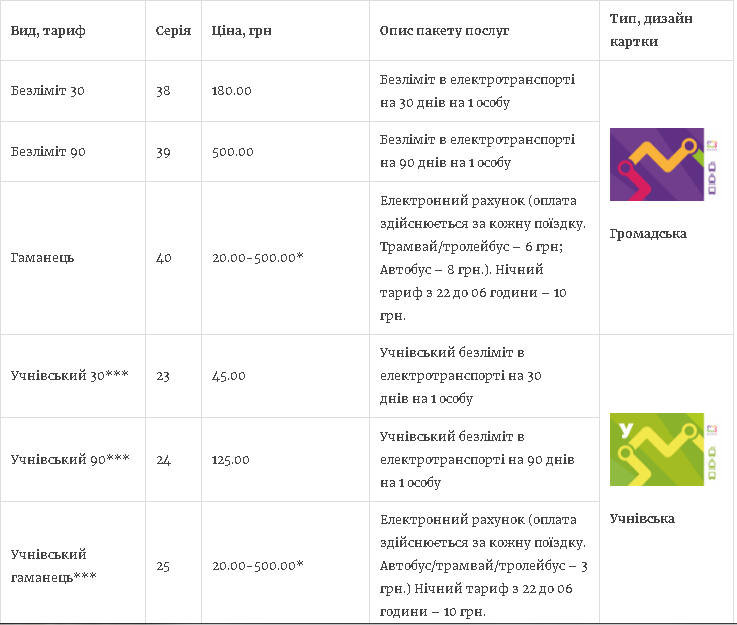
Task: Click the Гаманець tariff cell
Action: 43,258
